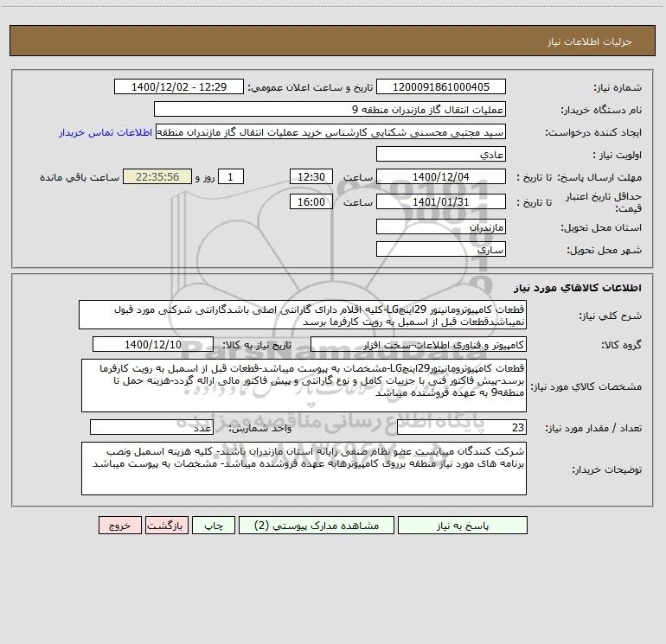This screenshot has width=666, height=644.
Task: Click the 'خروج' exit button
Action: click(x=119, y=526)
